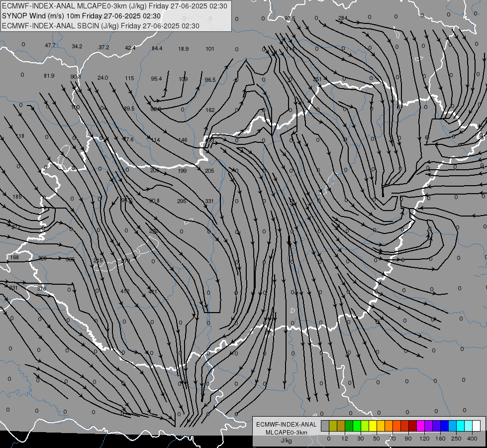Click the map value 96.5
The height and width of the screenshot is (448, 487).
click(x=210, y=80)
